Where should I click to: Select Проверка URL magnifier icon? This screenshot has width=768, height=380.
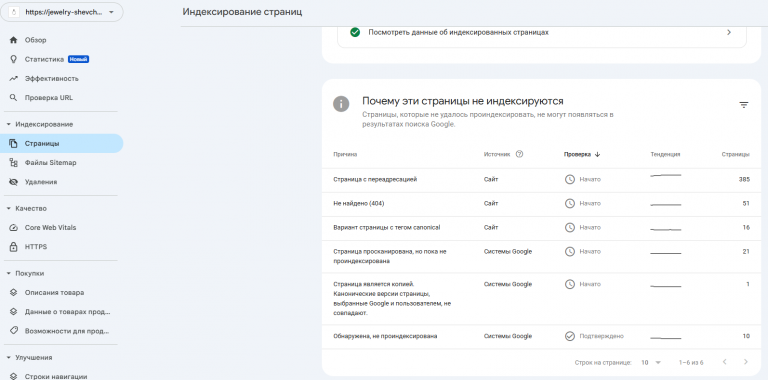(14, 98)
